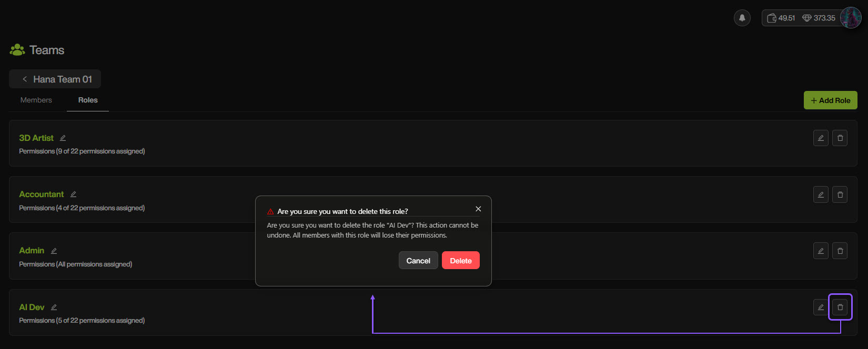Rename AI Dev via inline pencil icon
Viewport: 868px width, 349px height.
point(54,307)
